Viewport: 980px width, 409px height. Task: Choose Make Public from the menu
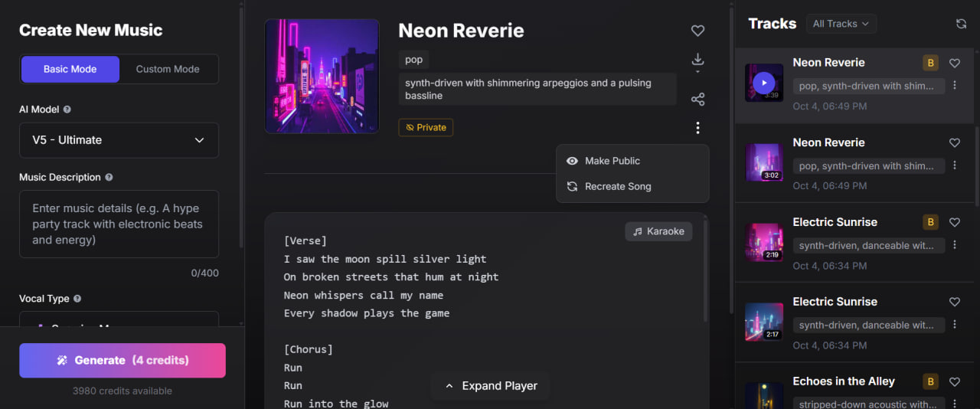612,161
